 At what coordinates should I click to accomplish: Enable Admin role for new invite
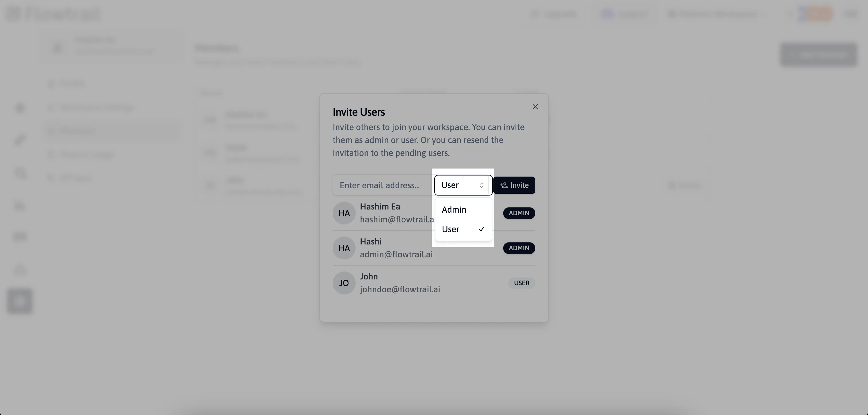click(x=454, y=210)
